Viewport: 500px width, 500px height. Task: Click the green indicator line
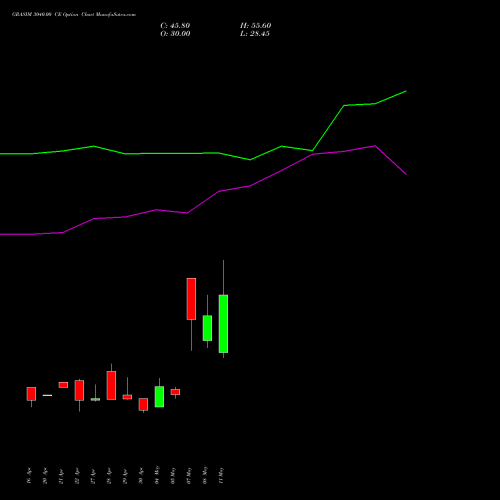coord(218,153)
